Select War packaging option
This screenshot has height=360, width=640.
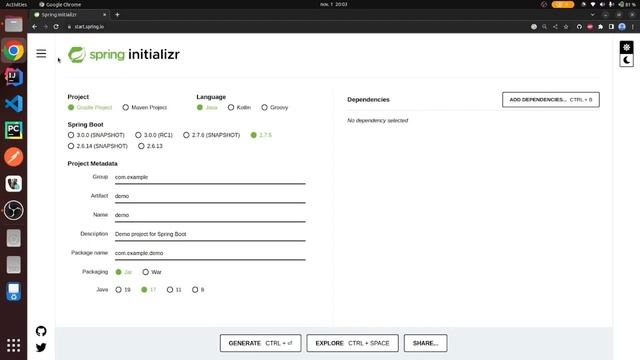152,272
